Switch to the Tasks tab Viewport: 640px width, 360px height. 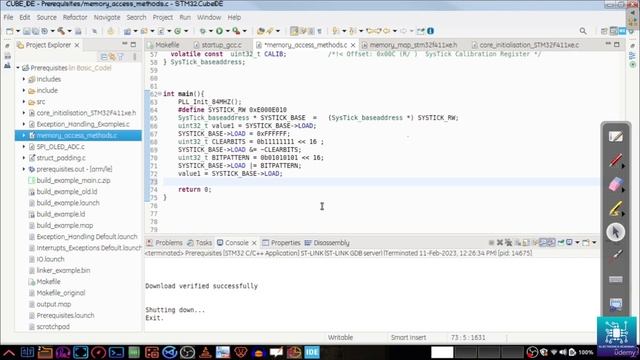coord(200,243)
